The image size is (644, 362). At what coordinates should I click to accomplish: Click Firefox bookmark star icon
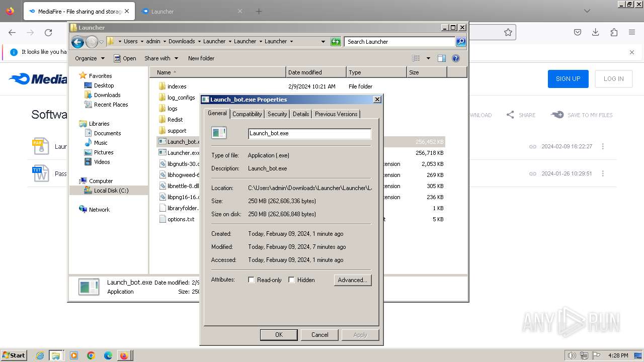[508, 32]
